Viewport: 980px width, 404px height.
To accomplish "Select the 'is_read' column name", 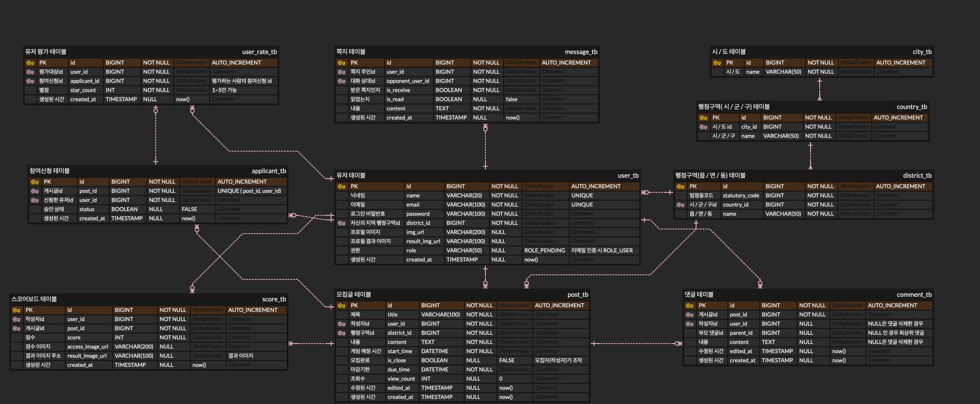I will click(x=395, y=99).
